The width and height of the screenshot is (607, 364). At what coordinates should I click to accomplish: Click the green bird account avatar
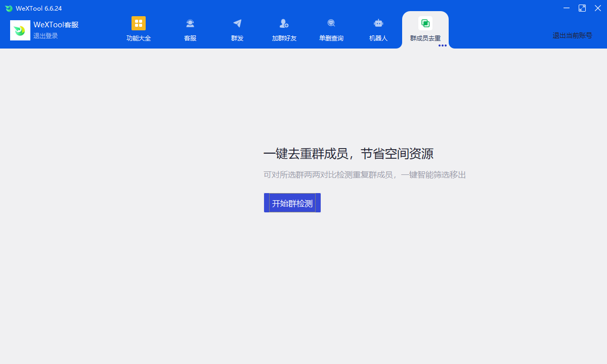(x=20, y=30)
